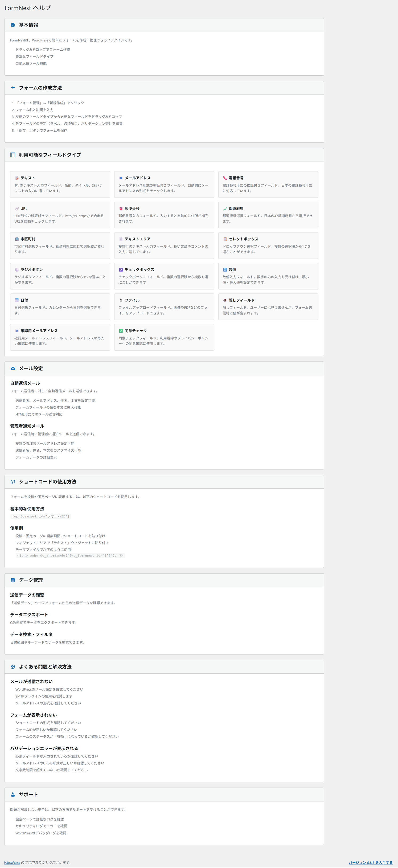
Task: Click the database icon beside データ管理
Action: coord(13,580)
